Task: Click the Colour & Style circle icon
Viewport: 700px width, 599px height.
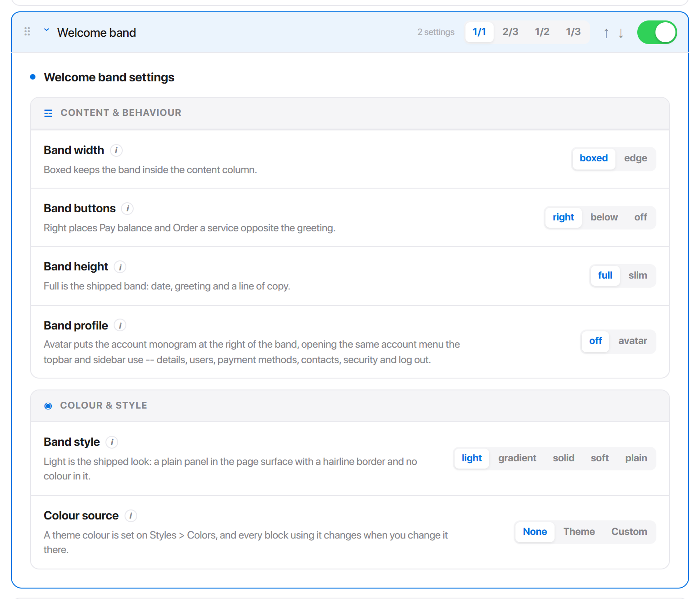Action: click(48, 406)
